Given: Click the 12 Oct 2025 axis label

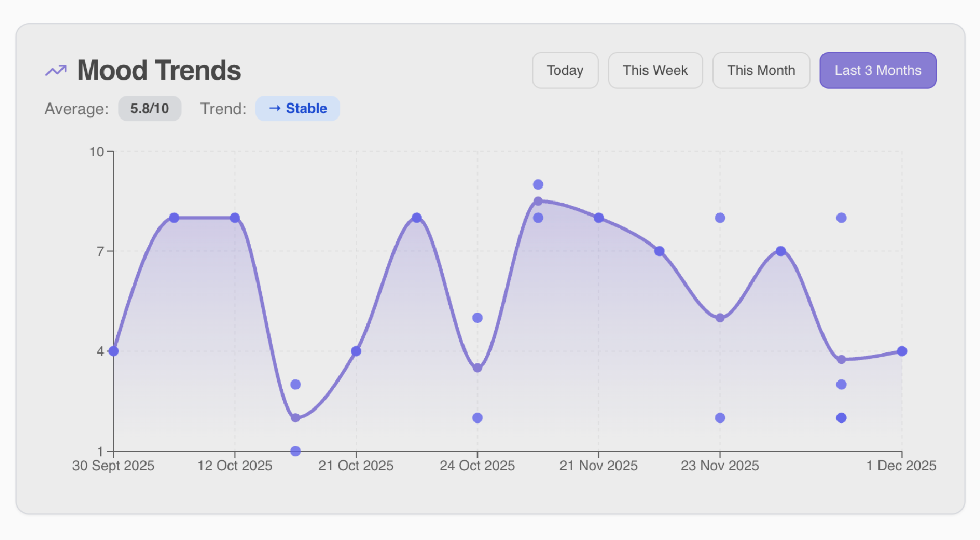Looking at the screenshot, I should [235, 466].
